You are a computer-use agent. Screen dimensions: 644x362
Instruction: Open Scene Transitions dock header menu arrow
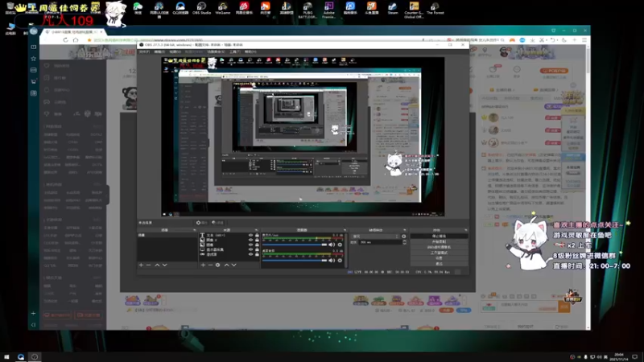pos(405,230)
